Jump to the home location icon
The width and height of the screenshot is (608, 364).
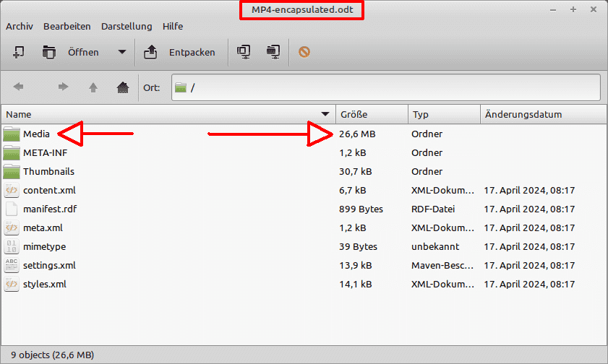pyautogui.click(x=122, y=87)
